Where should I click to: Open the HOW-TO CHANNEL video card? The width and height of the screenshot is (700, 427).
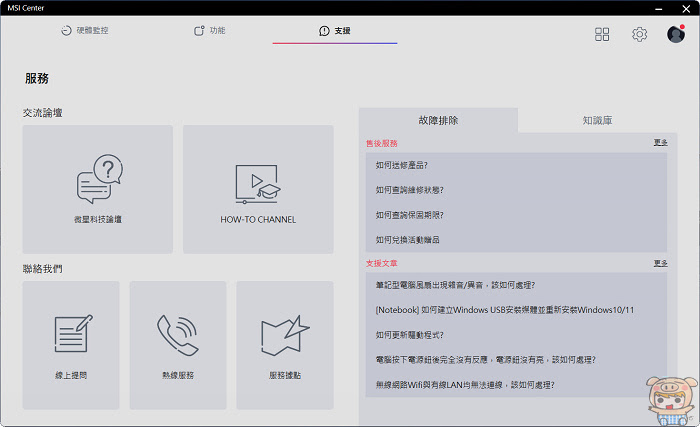pyautogui.click(x=258, y=189)
